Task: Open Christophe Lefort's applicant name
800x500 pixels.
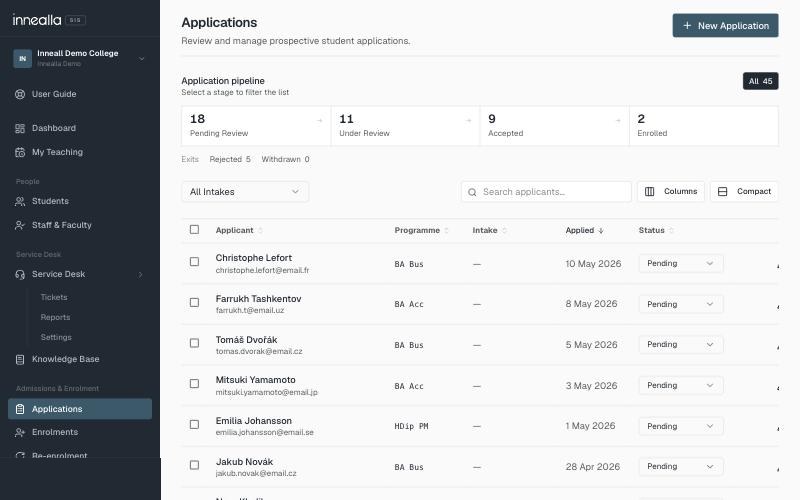Action: 254,258
